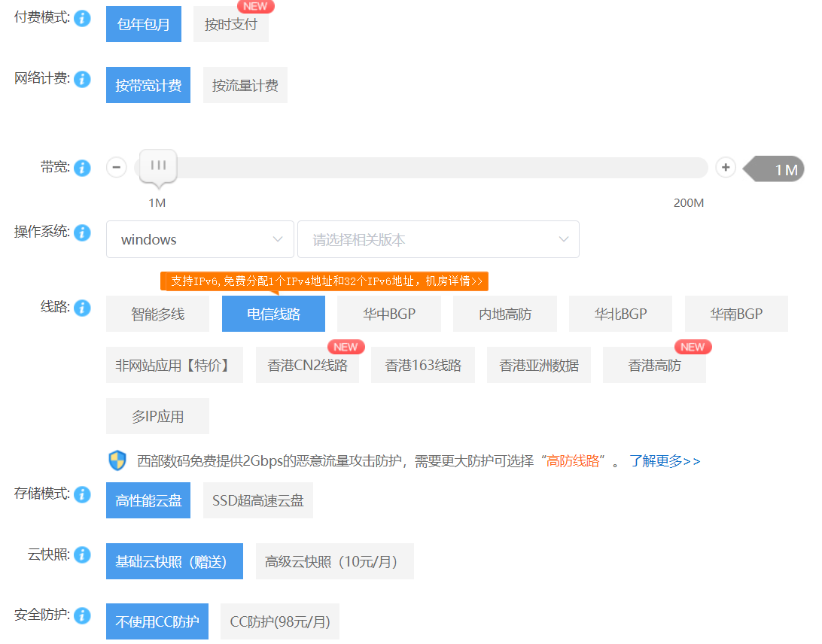The height and width of the screenshot is (644, 822).
Task: Expand the 请选择相关版本 version dropdown
Action: [x=438, y=239]
